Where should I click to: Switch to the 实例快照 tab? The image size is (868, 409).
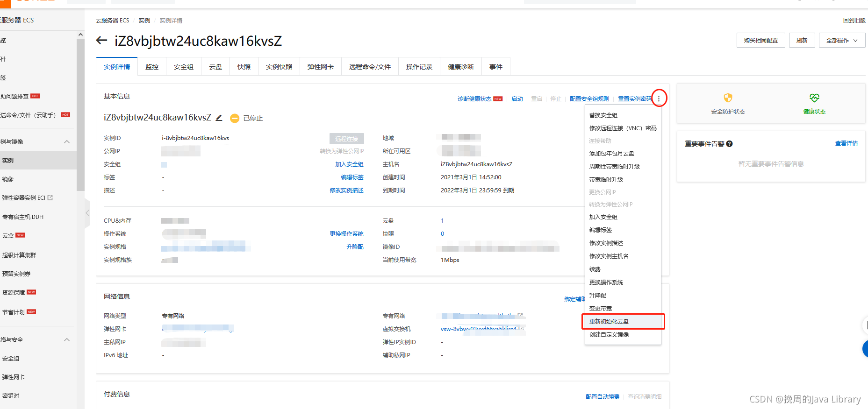click(279, 67)
